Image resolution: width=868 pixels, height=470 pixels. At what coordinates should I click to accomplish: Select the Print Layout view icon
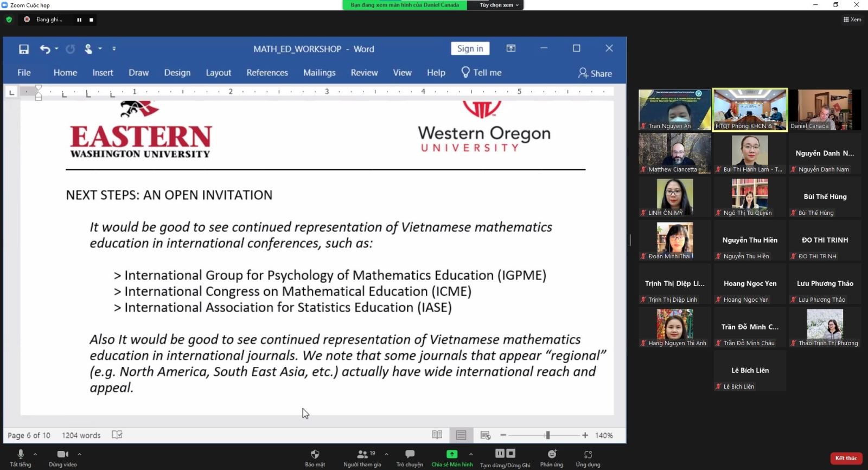461,435
